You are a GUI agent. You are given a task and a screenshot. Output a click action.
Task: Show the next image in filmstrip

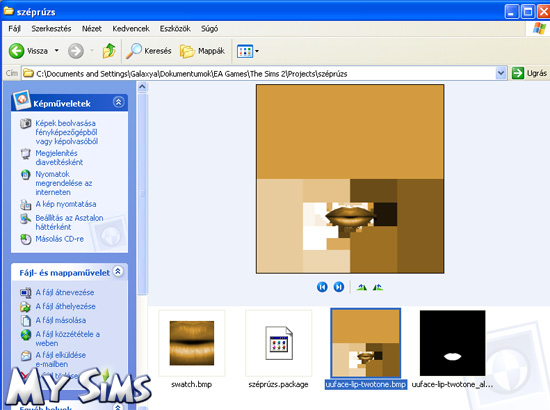[338, 287]
